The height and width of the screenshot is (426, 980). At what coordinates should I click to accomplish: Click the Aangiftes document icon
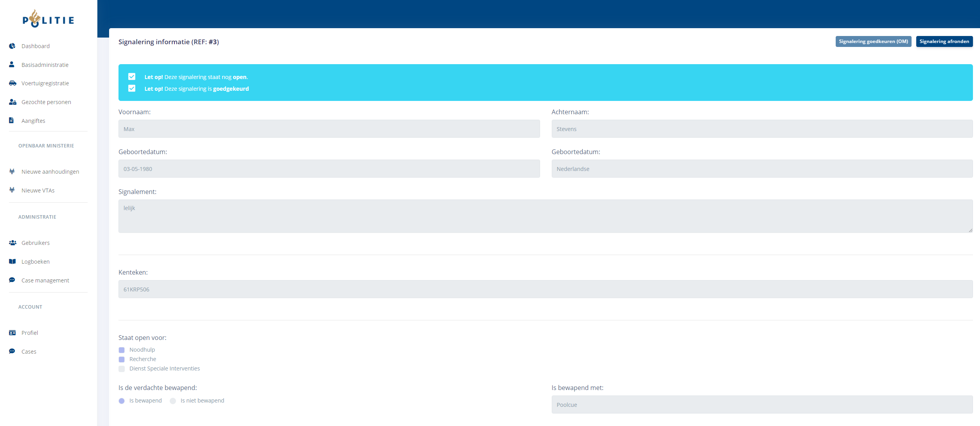11,120
